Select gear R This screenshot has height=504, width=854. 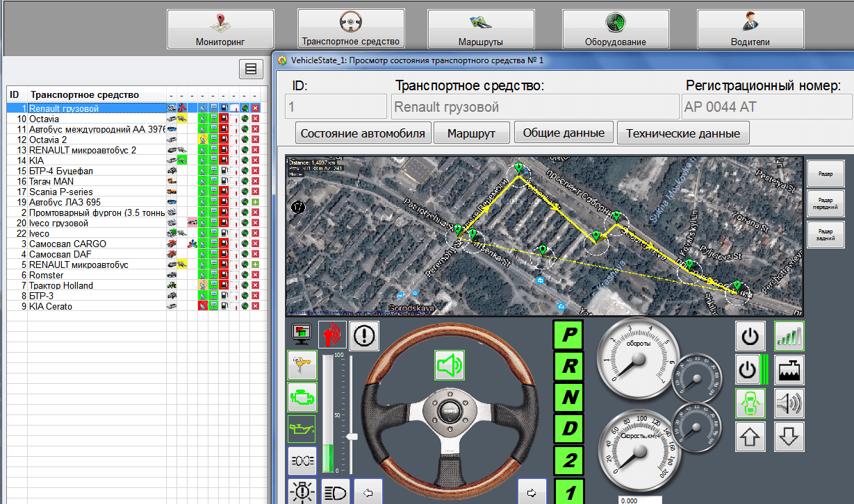pos(569,367)
